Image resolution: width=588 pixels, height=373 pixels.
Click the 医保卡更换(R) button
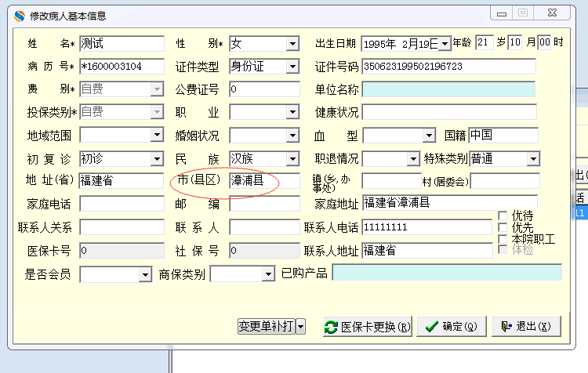pos(368,327)
